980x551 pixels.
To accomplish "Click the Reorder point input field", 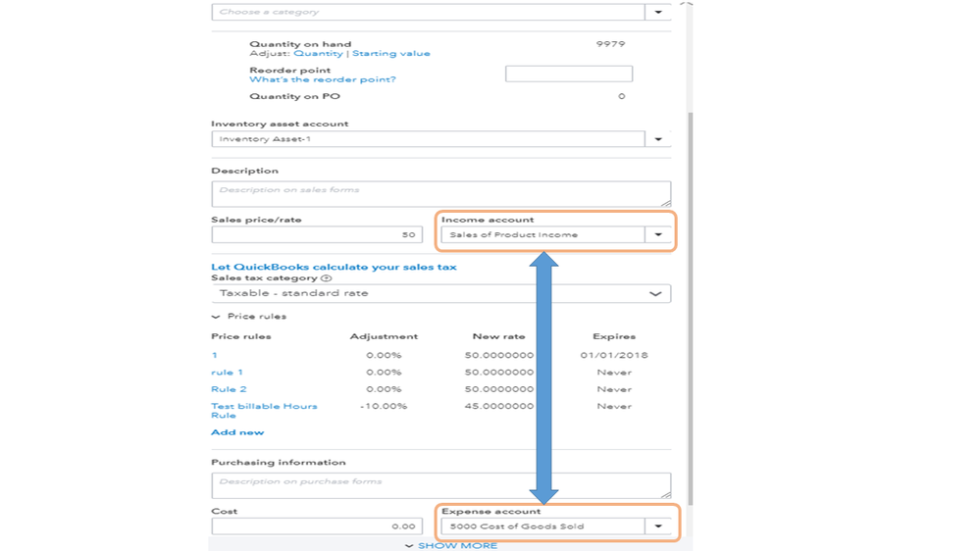I will [x=568, y=74].
